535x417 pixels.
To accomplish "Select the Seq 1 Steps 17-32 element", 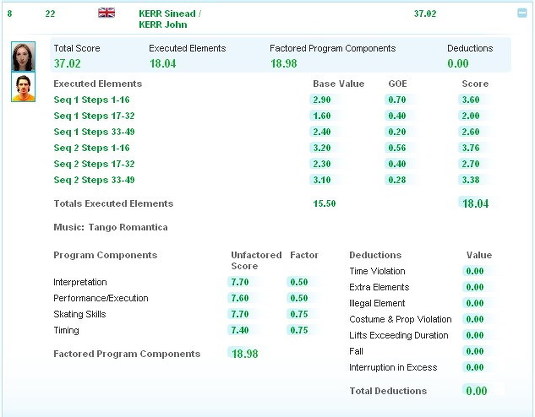I will pyautogui.click(x=94, y=116).
